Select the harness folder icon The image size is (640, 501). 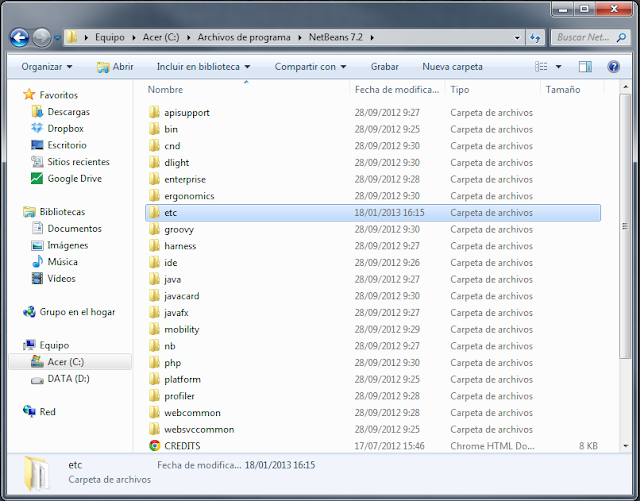(154, 246)
